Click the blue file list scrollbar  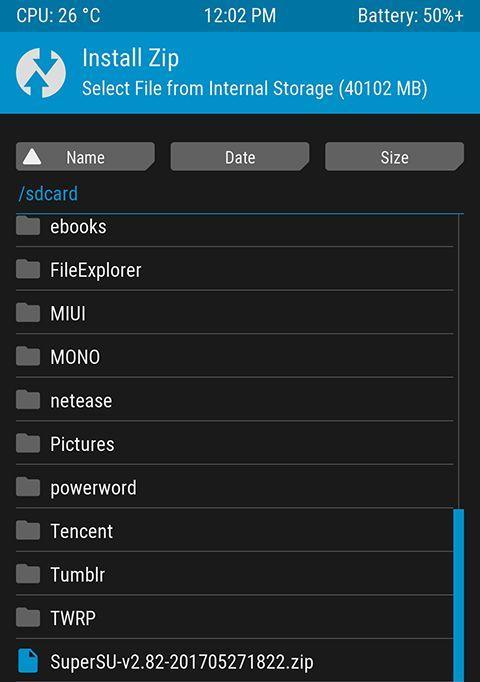(459, 595)
